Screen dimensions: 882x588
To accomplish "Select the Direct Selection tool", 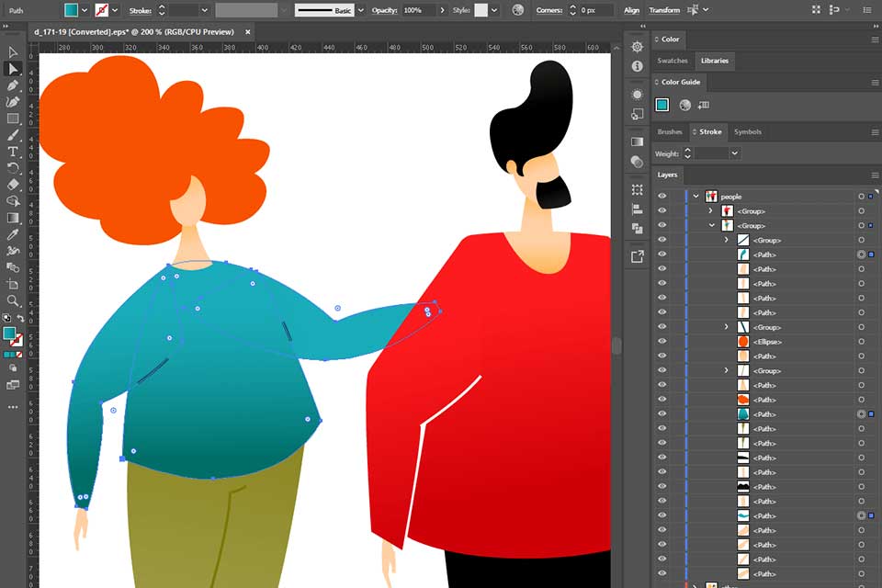I will [13, 67].
